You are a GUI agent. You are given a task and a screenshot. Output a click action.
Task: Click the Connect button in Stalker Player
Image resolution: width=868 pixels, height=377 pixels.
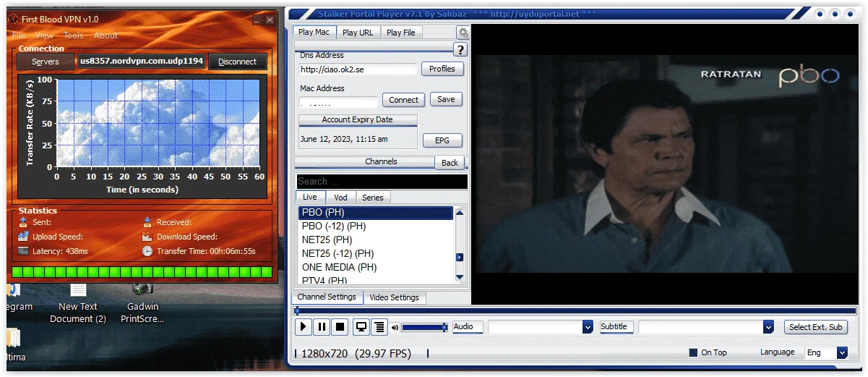coord(404,100)
